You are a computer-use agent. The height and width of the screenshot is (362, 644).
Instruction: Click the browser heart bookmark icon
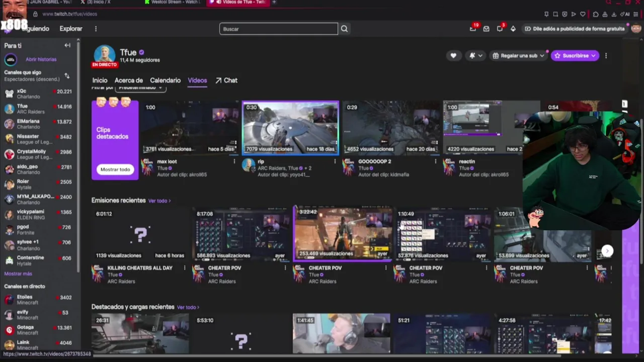coord(583,14)
